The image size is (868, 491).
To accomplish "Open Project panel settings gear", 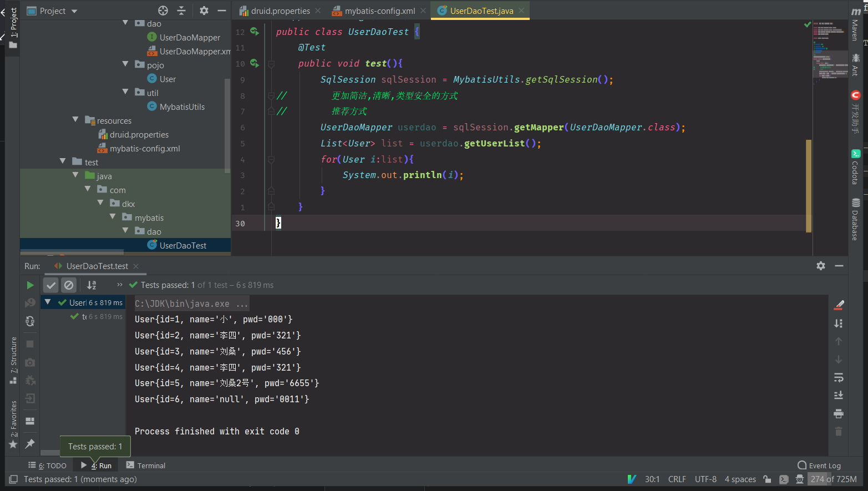I will (x=204, y=11).
